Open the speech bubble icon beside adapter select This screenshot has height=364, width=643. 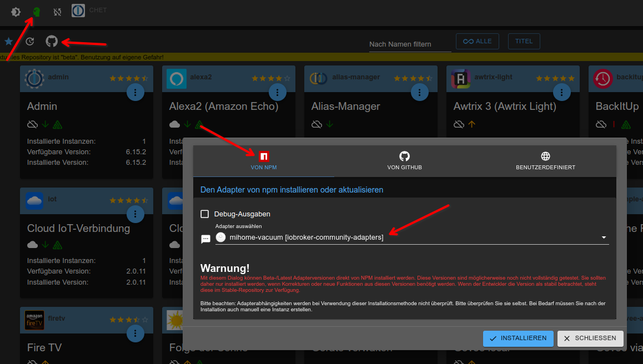point(206,239)
